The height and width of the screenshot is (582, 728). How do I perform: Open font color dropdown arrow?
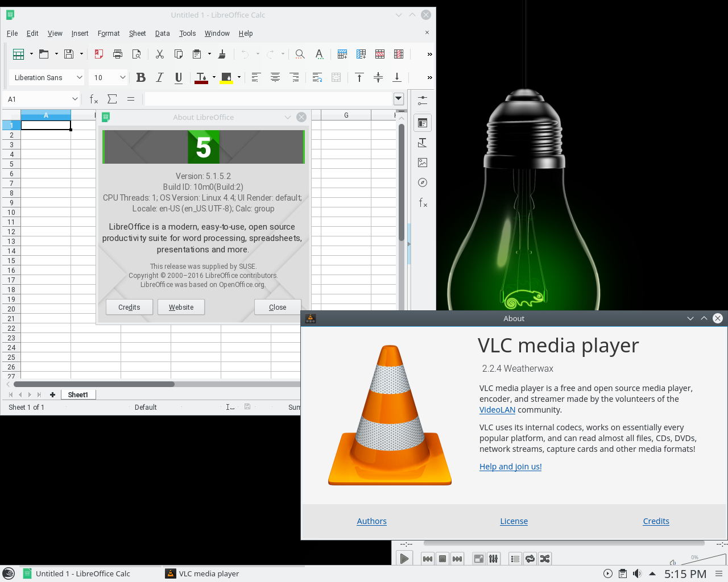click(x=214, y=77)
